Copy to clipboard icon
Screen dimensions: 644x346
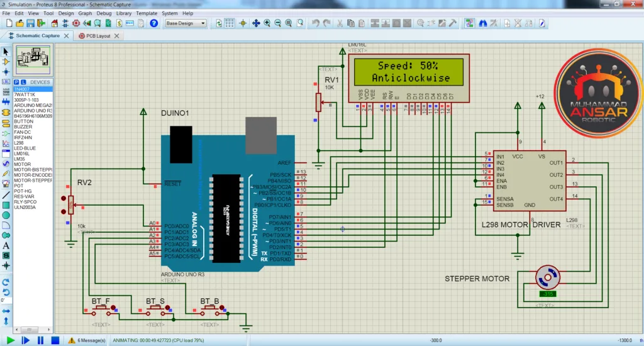(351, 23)
